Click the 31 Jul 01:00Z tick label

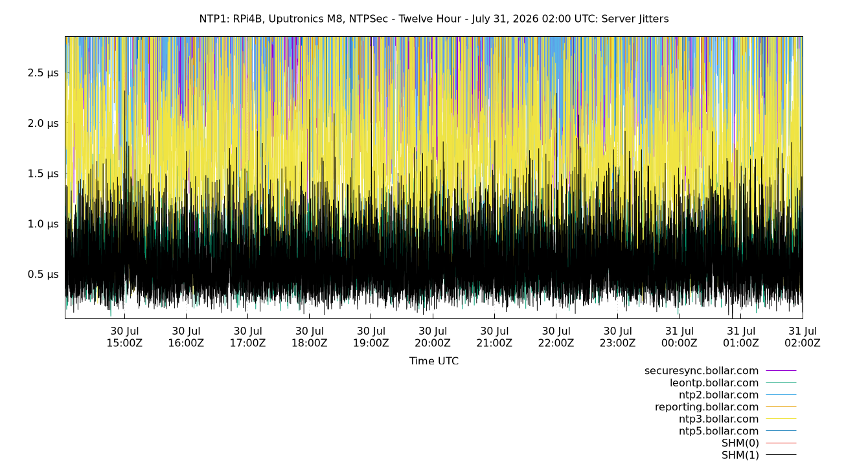pos(741,337)
